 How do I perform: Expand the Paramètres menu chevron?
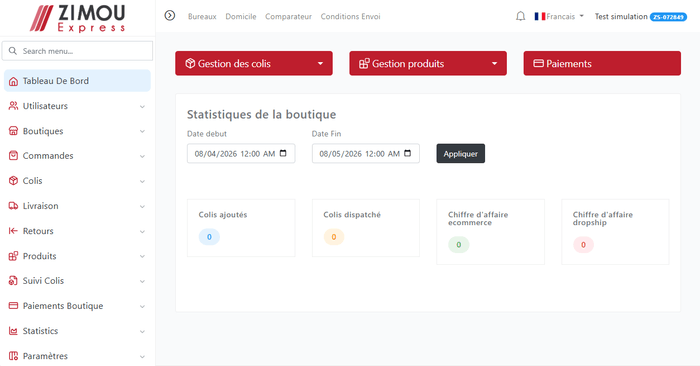coord(142,356)
